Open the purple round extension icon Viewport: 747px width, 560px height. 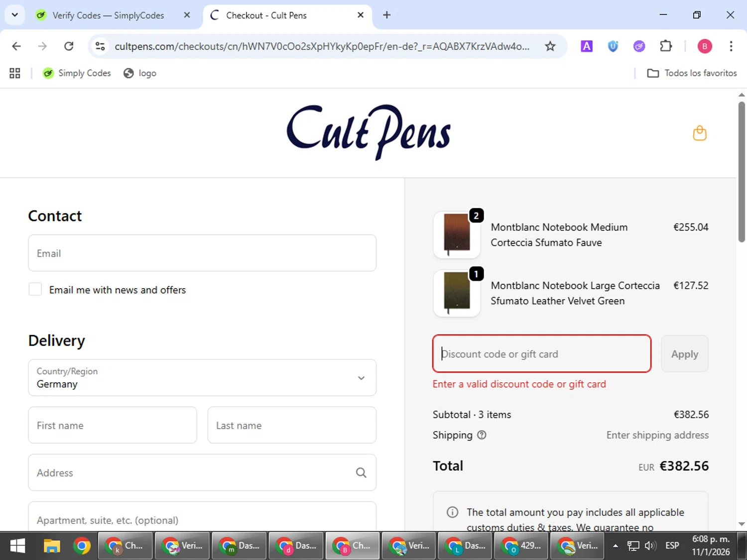pos(639,46)
